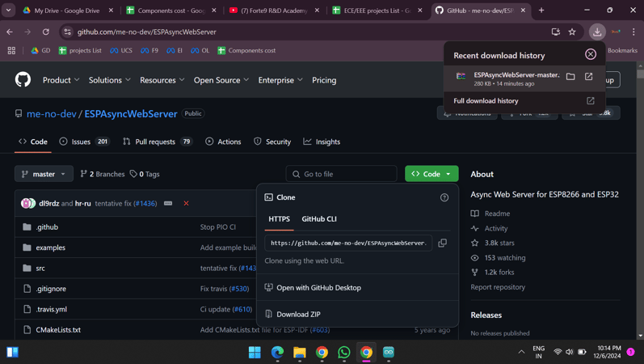Open the Security tab

pyautogui.click(x=271, y=142)
